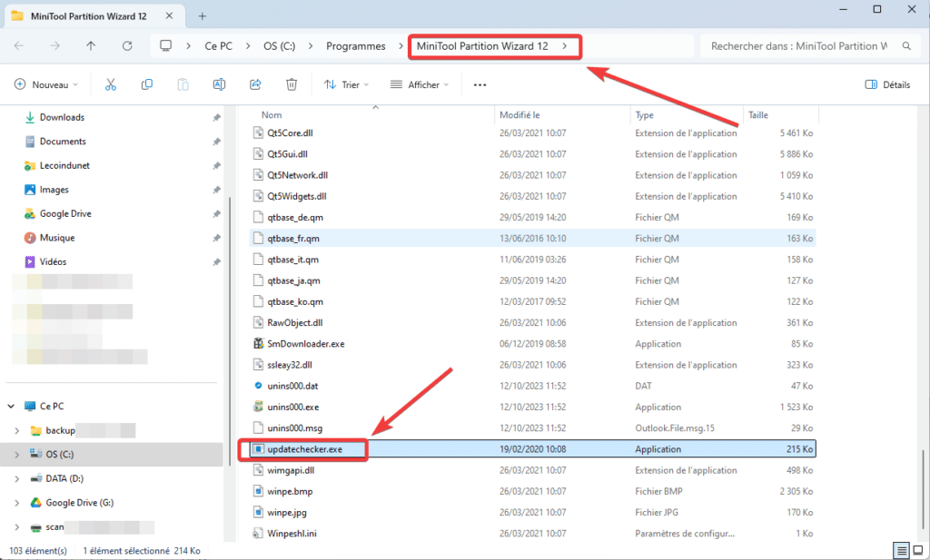Select the file Winpeshl.ini
Viewport: 930px width, 560px height.
click(x=292, y=534)
